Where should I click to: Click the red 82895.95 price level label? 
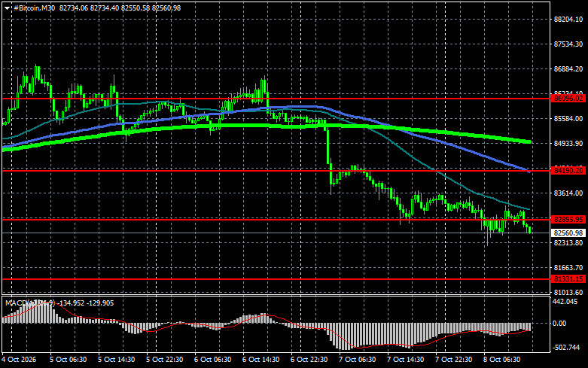click(568, 220)
